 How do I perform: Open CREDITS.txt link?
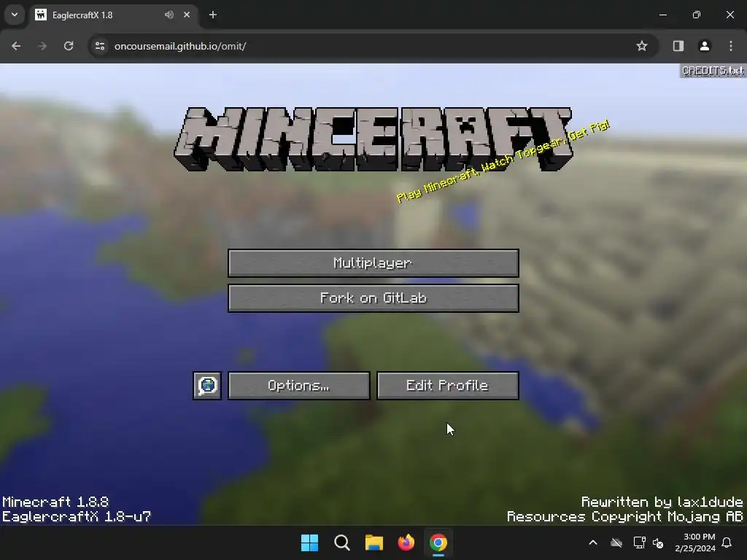tap(712, 71)
